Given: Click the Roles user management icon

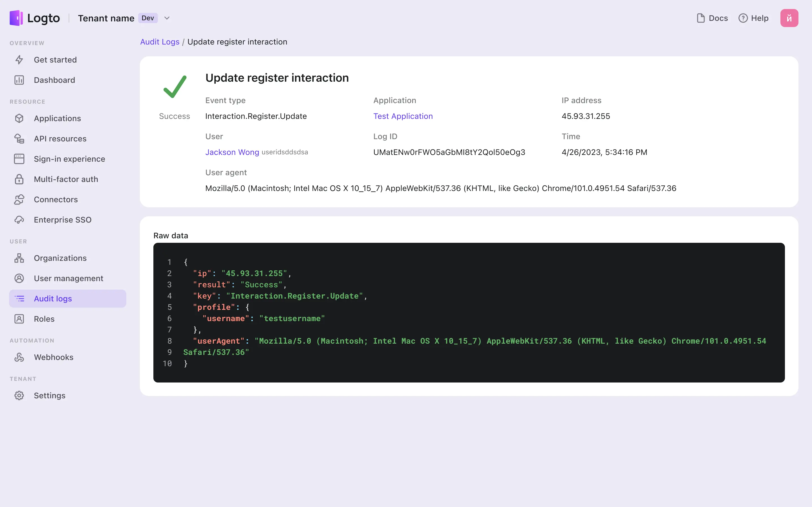Looking at the screenshot, I should click(x=19, y=318).
